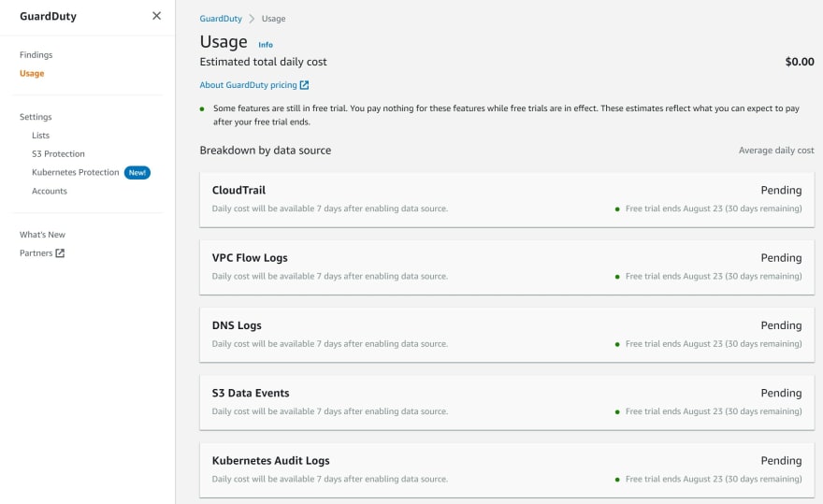Open the Partners link
This screenshot has width=823, height=504.
(36, 253)
